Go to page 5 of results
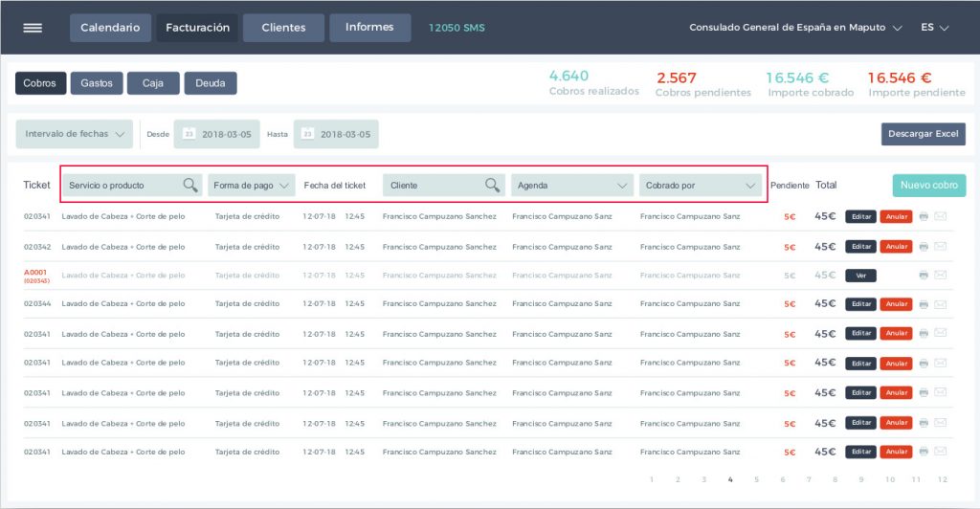Image resolution: width=980 pixels, height=509 pixels. (756, 479)
